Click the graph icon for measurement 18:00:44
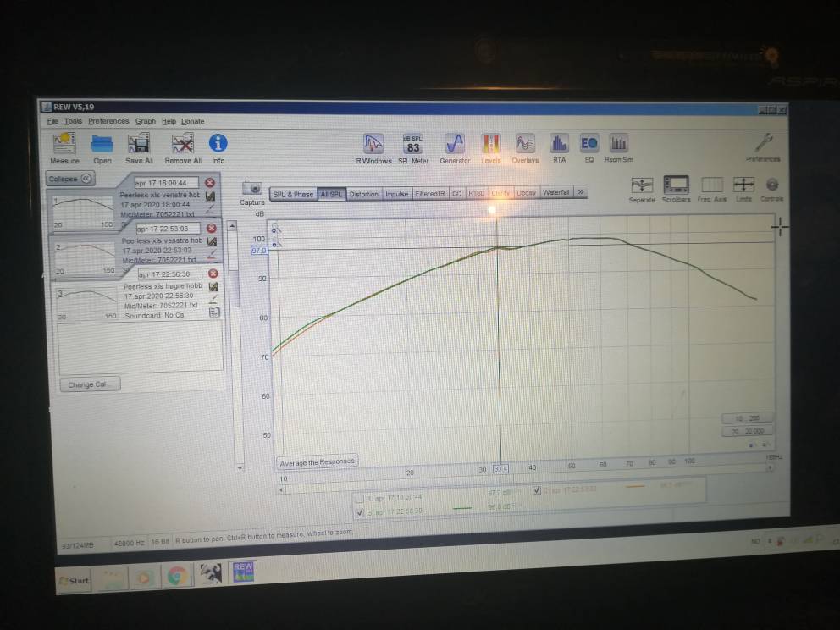The width and height of the screenshot is (840, 630). pos(211,196)
